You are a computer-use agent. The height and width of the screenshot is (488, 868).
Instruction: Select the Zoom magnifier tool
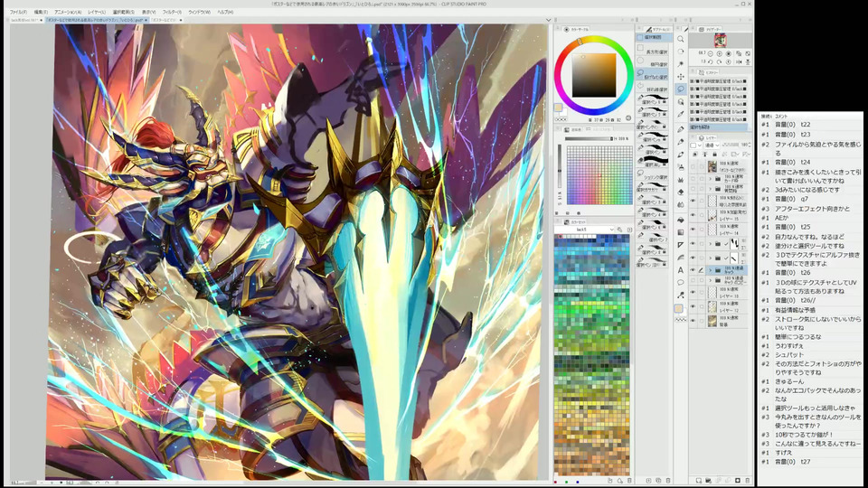point(680,39)
